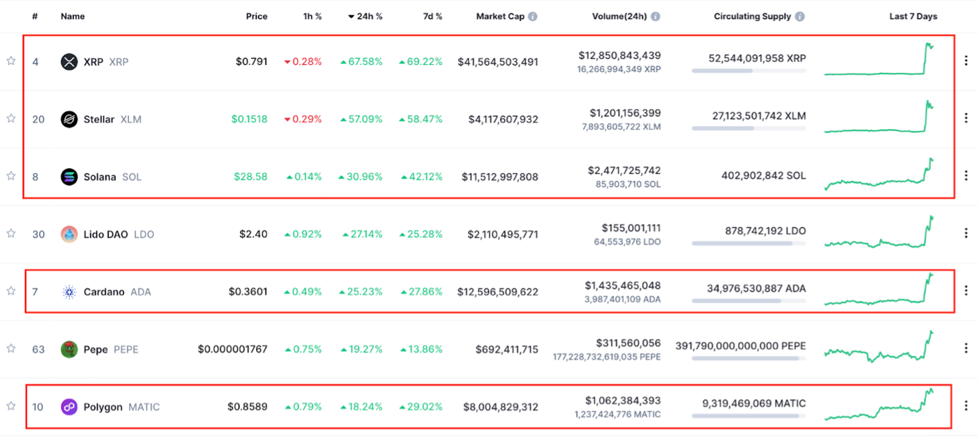Sort by the Name column header
Viewport: 980px width, 439px height.
(x=73, y=16)
